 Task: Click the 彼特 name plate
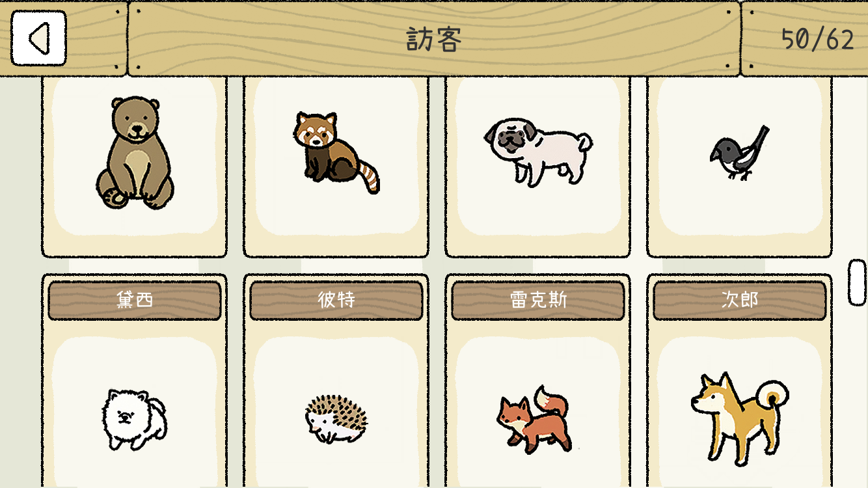tap(336, 300)
